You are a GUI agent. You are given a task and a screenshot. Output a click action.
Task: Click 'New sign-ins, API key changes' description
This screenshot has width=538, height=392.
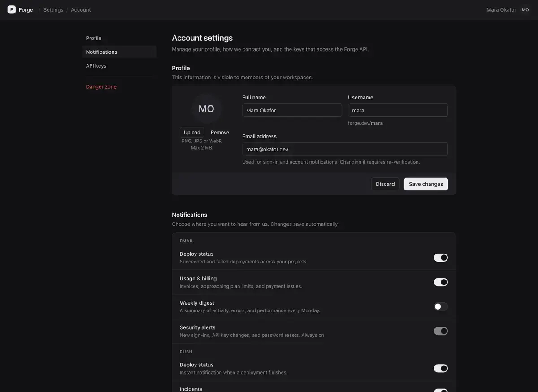pos(252,335)
